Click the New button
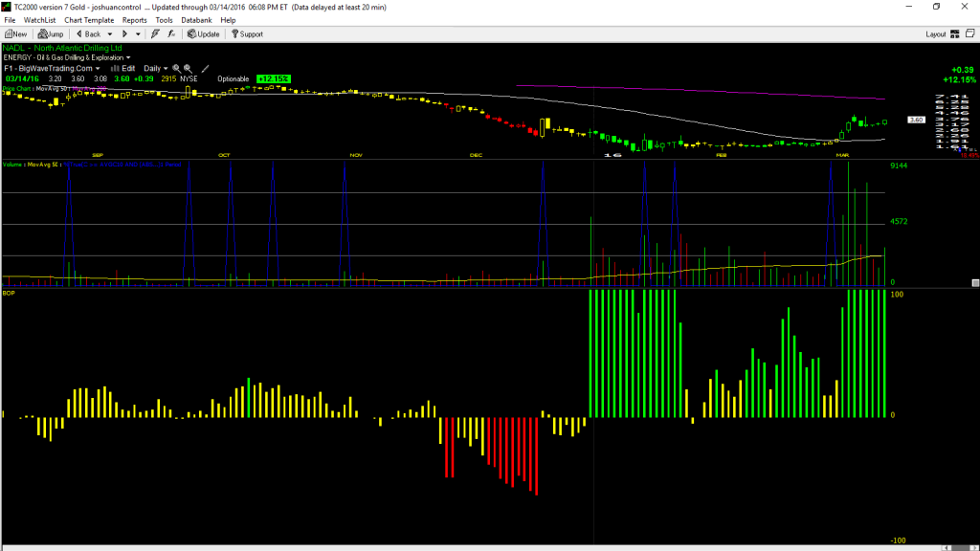The image size is (980, 551). (x=16, y=34)
